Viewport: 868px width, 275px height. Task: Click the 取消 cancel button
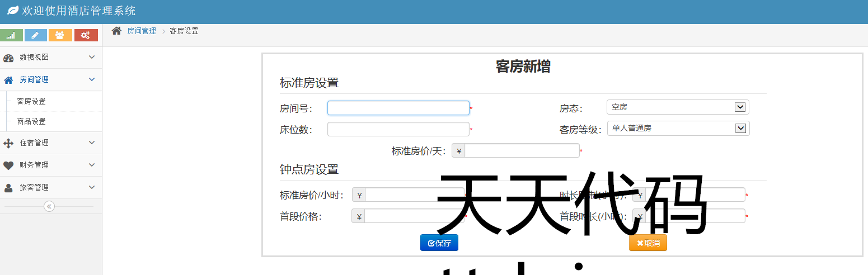648,243
